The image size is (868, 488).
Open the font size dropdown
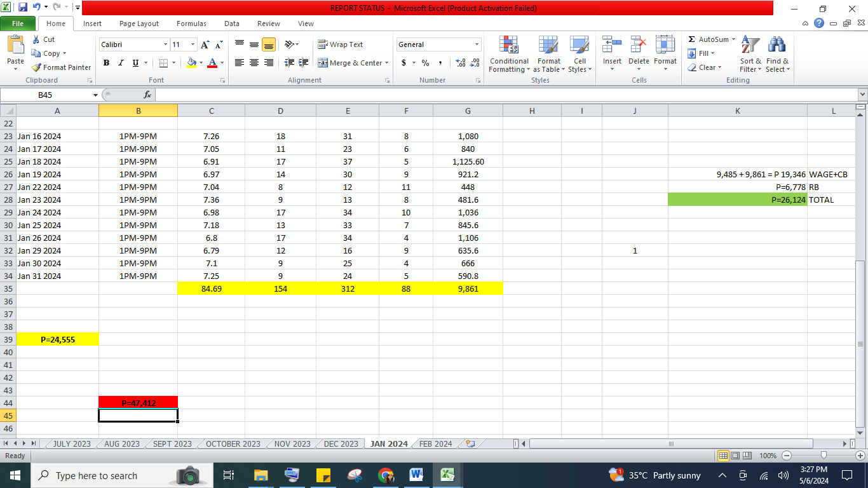tap(193, 44)
